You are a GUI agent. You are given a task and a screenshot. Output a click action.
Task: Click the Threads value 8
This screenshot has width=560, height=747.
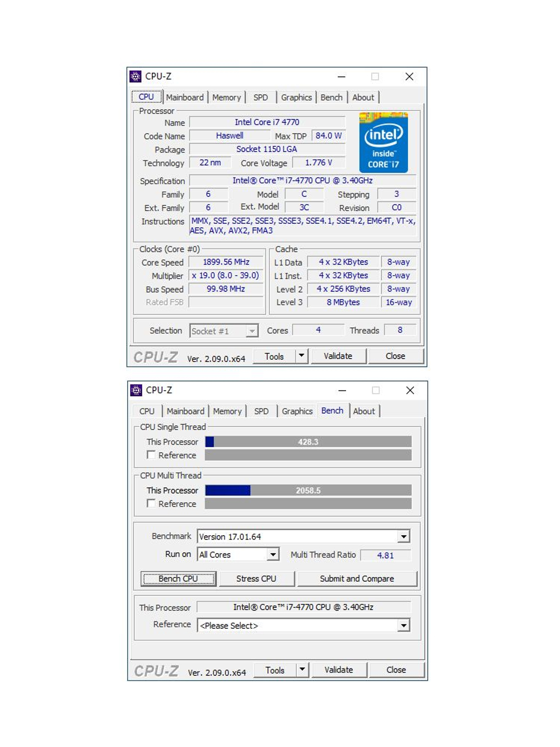point(400,330)
